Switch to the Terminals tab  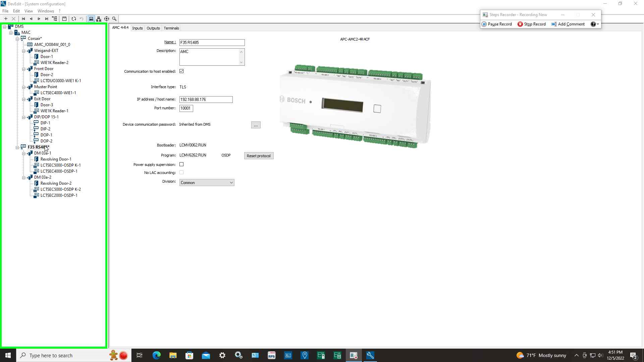[171, 28]
